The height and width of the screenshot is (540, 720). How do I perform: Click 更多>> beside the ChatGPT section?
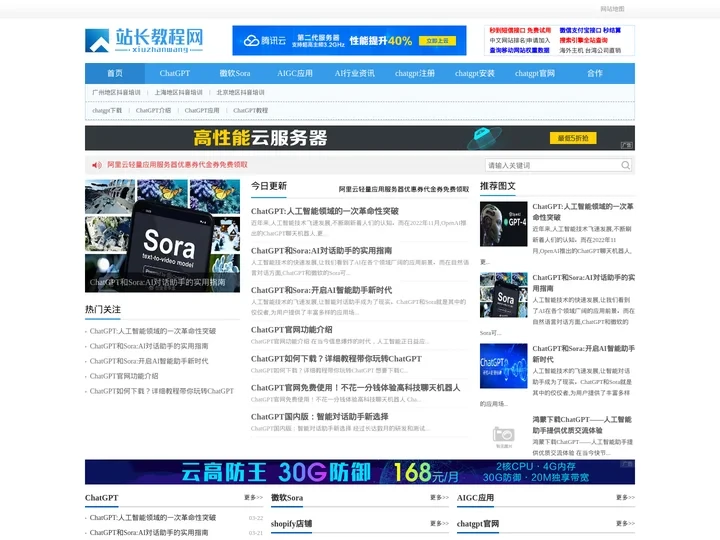[253, 497]
